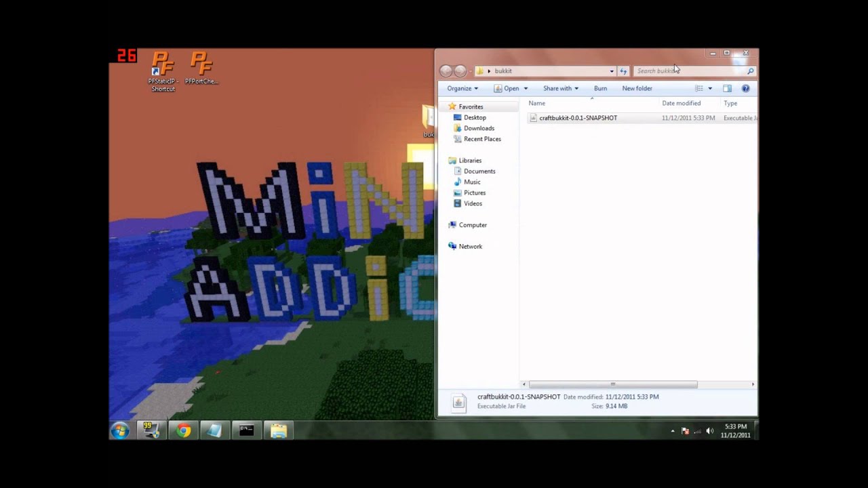Open Command Prompt taskbar icon
The image size is (868, 488).
coord(246,430)
